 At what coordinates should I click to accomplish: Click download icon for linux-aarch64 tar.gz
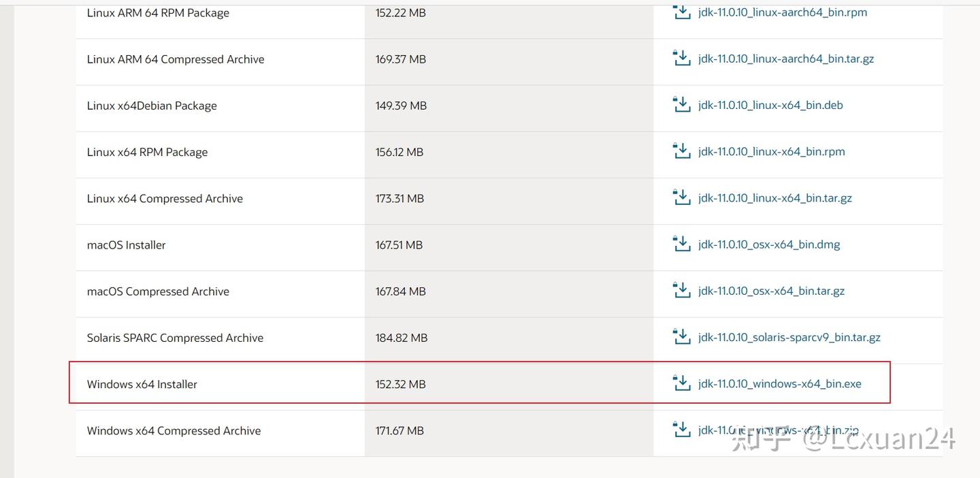[681, 59]
